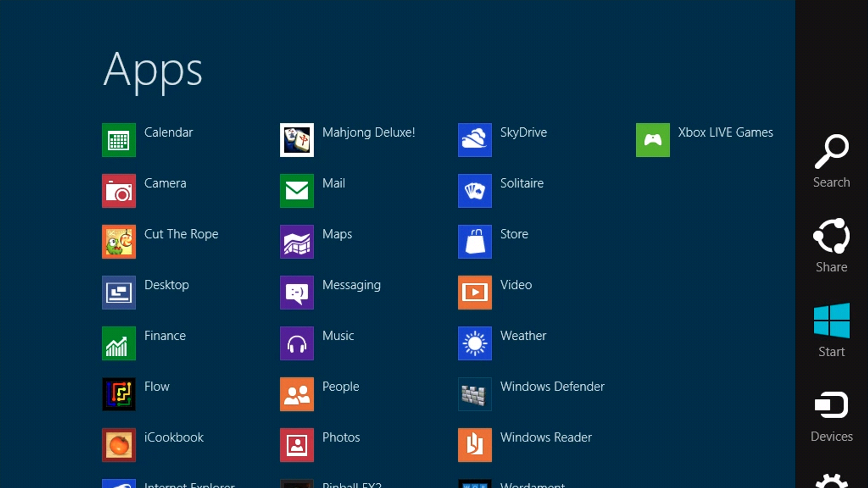The image size is (868, 488).
Task: Launch the Flow game icon
Action: click(119, 394)
